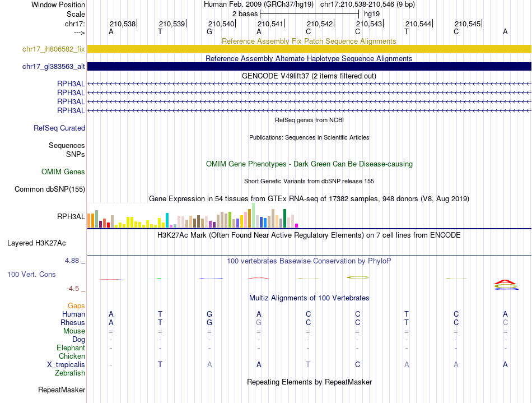Image resolution: width=532 pixels, height=403 pixels.
Task: Click the RepeatMasker track label
Action: pos(62,390)
